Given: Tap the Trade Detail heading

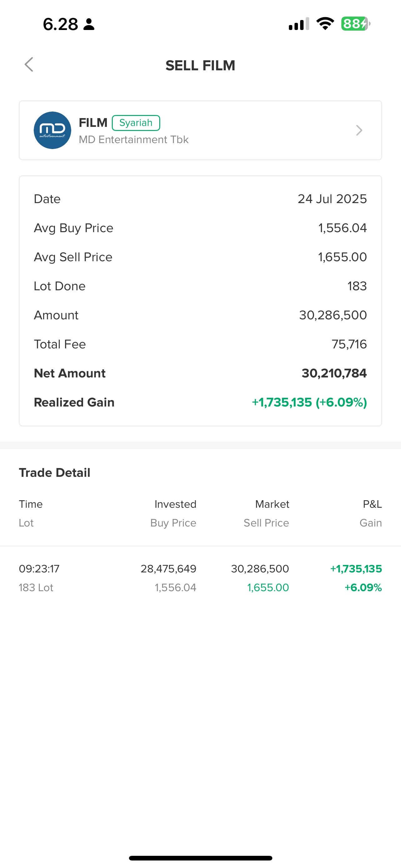Looking at the screenshot, I should 55,473.
